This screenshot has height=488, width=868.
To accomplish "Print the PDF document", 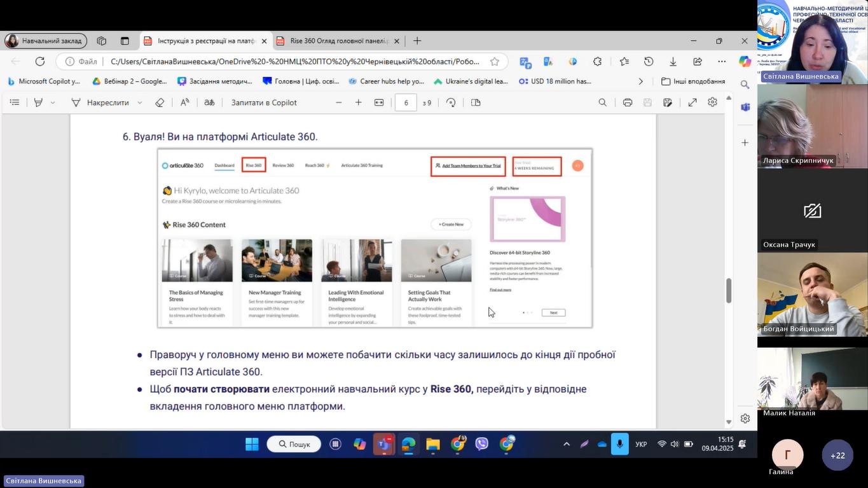I will click(x=628, y=102).
